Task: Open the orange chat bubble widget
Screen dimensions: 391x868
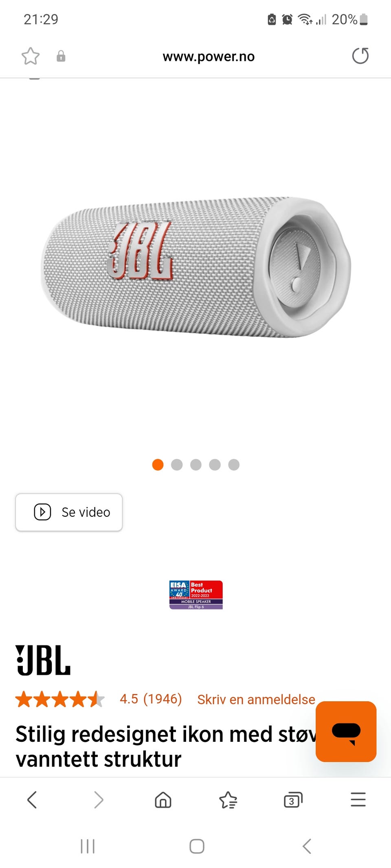Action: click(x=346, y=731)
